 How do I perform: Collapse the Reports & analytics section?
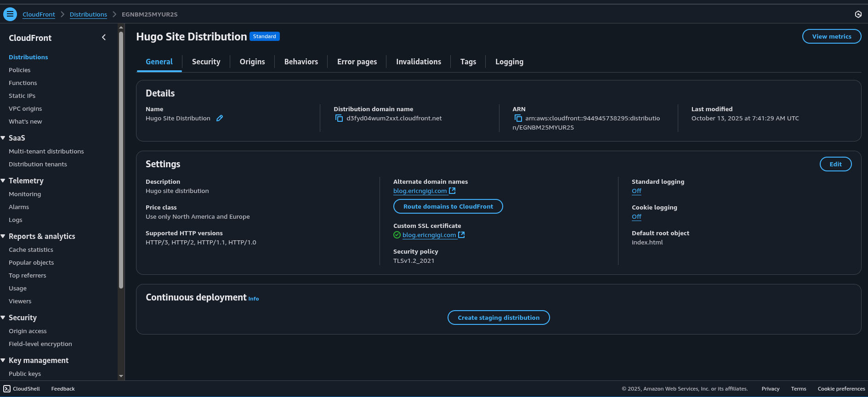tap(3, 236)
